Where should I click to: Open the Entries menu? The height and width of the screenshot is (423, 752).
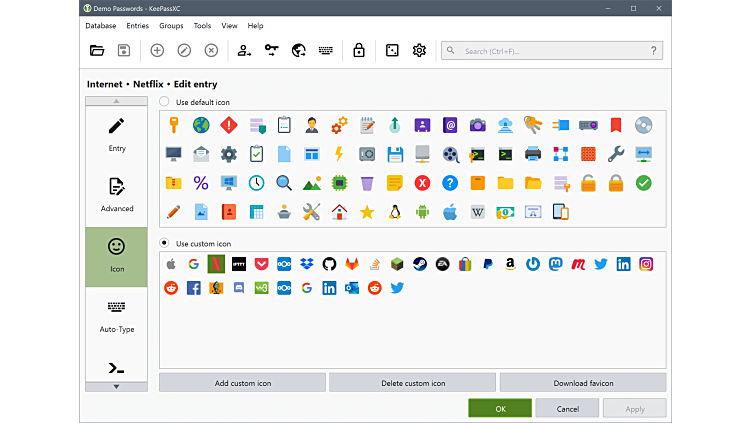tap(137, 25)
